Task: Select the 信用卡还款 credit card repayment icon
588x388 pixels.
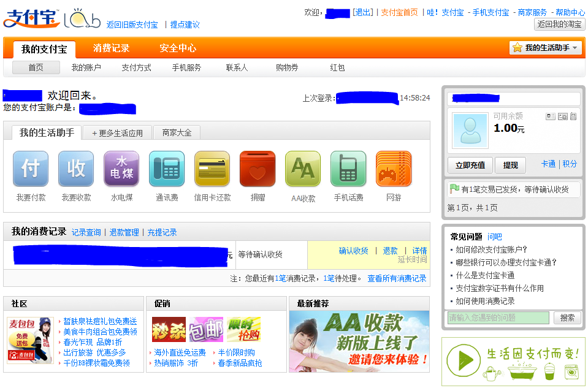Action: coord(212,169)
